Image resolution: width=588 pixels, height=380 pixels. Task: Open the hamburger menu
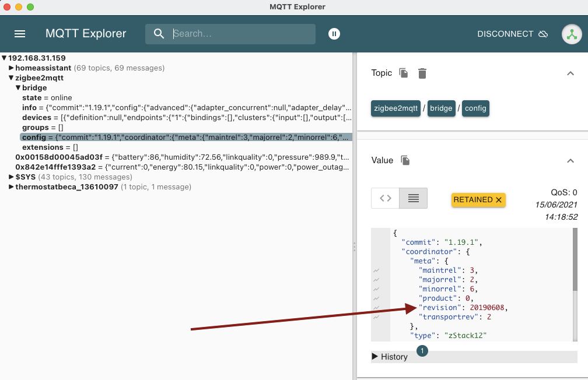(x=20, y=34)
